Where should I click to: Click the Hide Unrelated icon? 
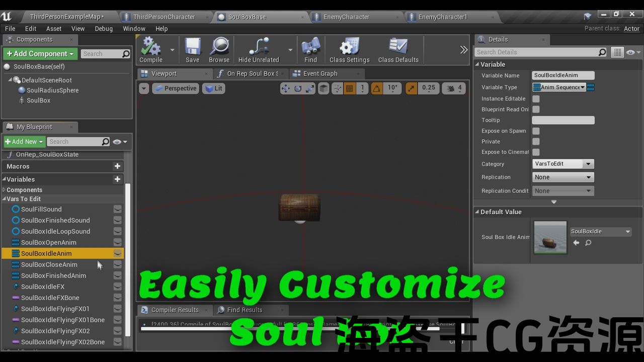[259, 49]
